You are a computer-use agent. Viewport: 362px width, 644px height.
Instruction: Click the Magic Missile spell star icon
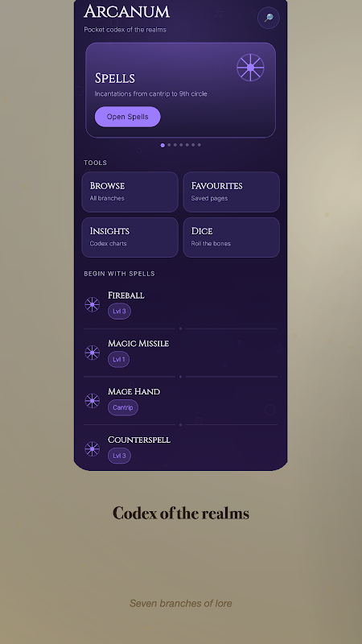point(93,353)
